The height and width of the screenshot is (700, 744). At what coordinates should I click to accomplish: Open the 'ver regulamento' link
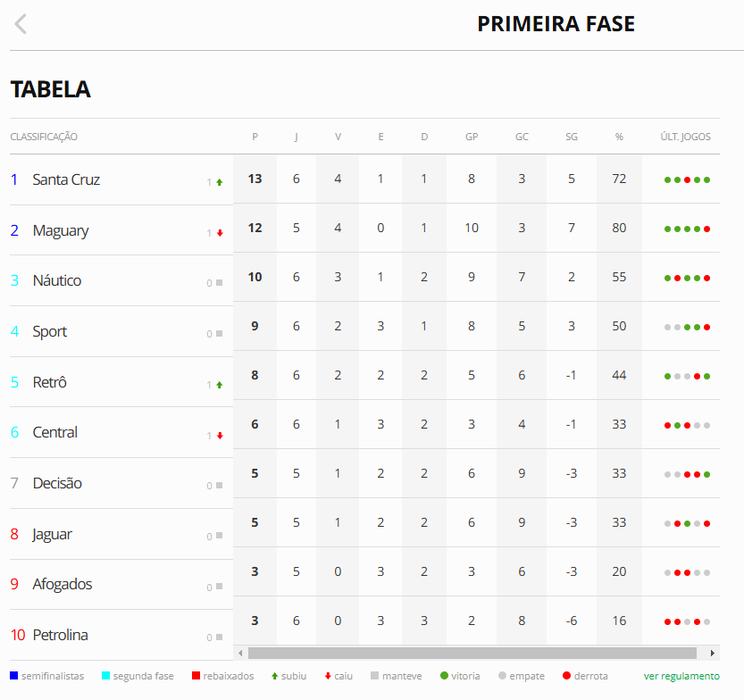pyautogui.click(x=681, y=676)
